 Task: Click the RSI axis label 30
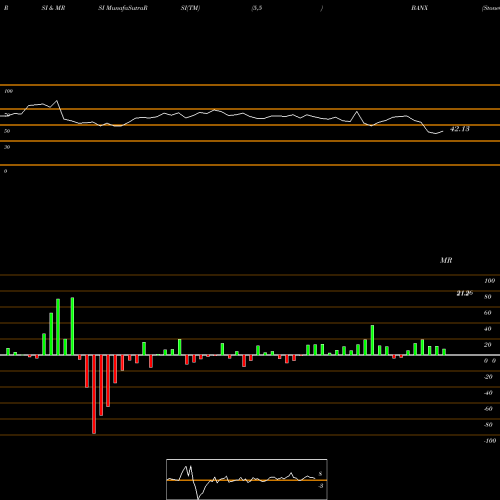click(7, 147)
